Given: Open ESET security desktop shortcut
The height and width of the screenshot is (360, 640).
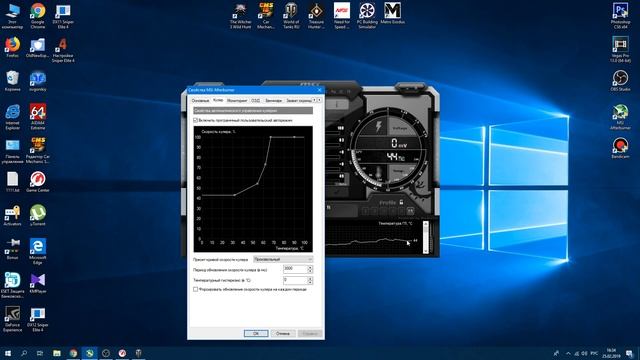Looking at the screenshot, I should click(x=12, y=285).
